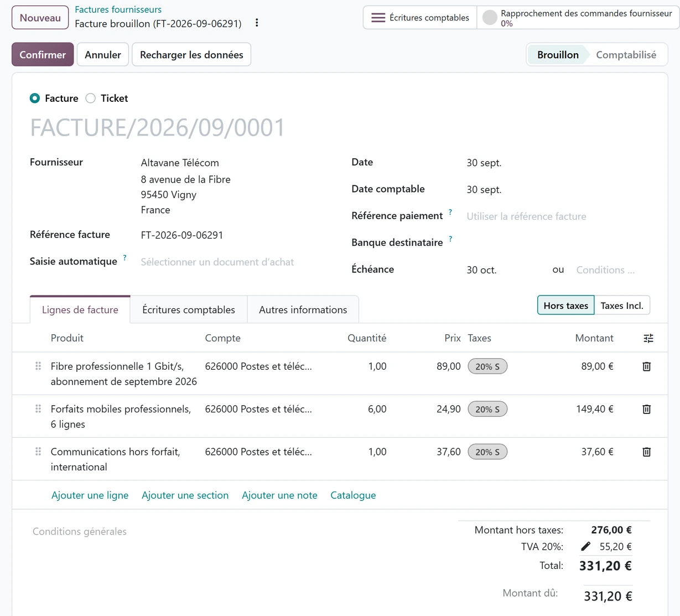This screenshot has width=680, height=616.
Task: Open Rapprochement des commandes fournisseur button
Action: (578, 18)
